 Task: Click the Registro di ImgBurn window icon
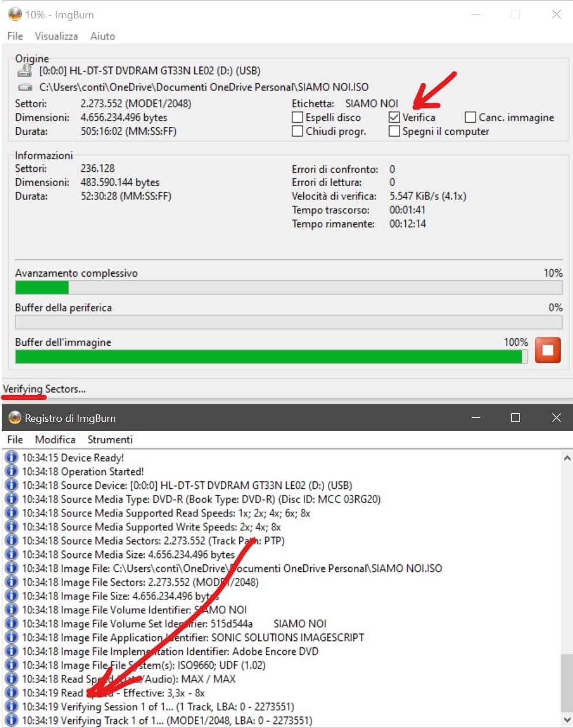click(x=15, y=418)
